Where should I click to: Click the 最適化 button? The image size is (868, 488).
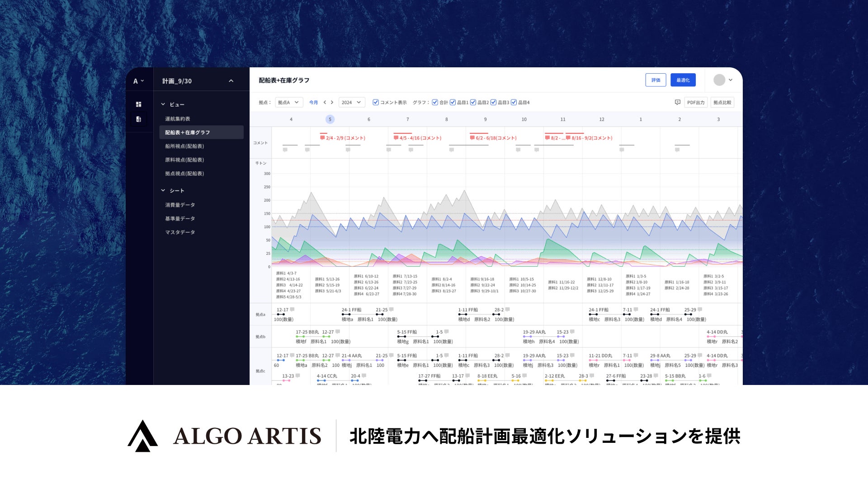(683, 80)
